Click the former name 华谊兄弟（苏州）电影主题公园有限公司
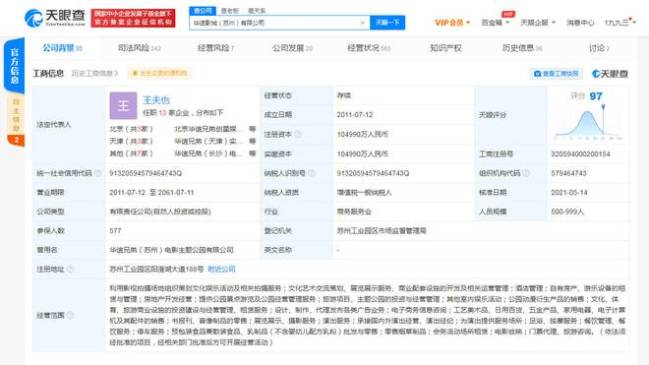 (171, 250)
